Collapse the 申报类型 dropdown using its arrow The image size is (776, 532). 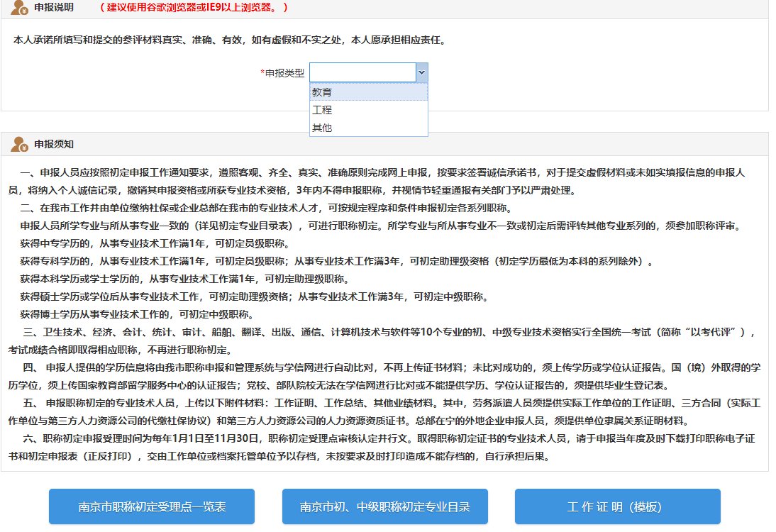coord(421,72)
